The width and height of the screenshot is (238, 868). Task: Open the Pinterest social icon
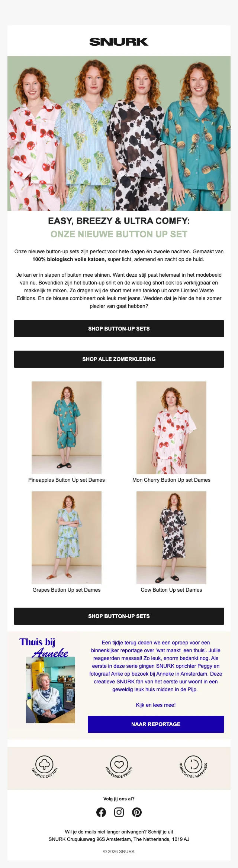(x=137, y=812)
